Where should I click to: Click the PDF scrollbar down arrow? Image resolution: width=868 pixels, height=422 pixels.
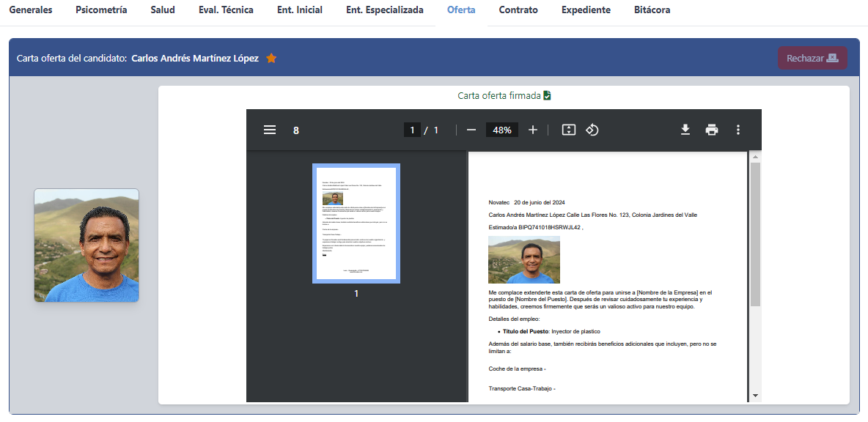pyautogui.click(x=755, y=396)
